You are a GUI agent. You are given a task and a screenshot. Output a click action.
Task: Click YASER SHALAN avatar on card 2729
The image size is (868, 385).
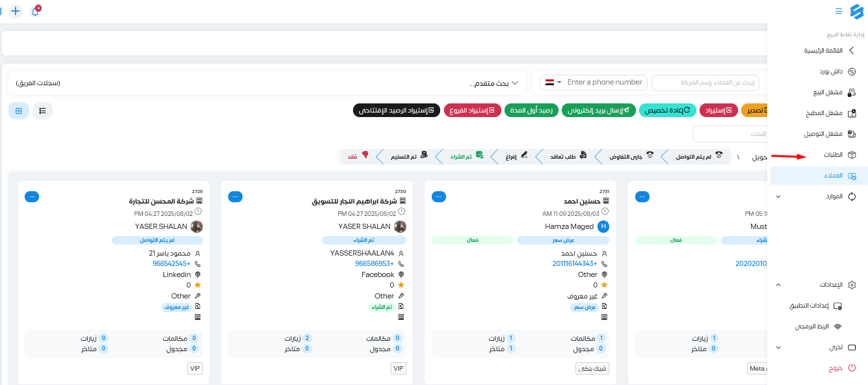pos(196,226)
